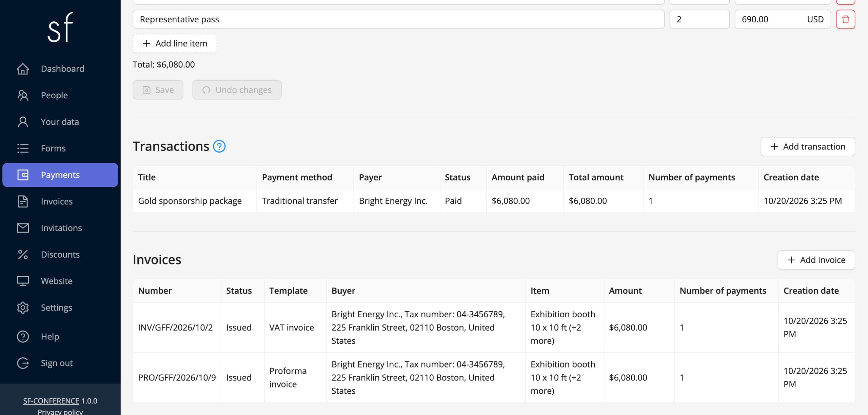Delete the Representative pass line item

point(845,19)
